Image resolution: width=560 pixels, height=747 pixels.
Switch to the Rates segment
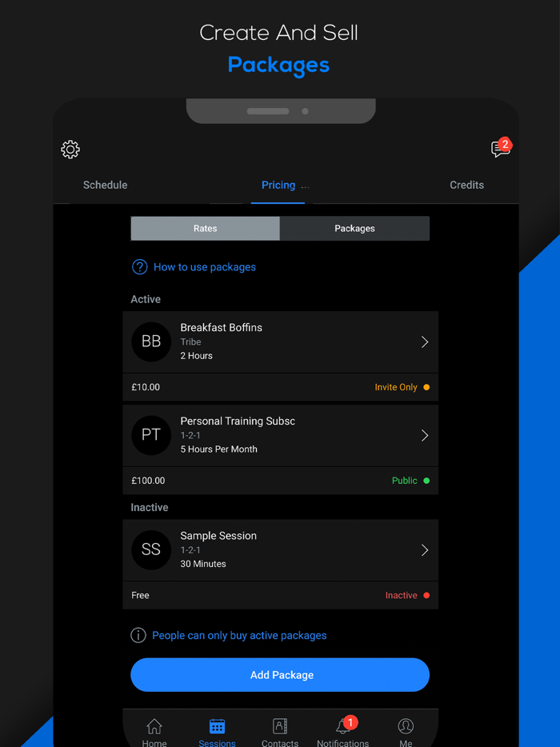pyautogui.click(x=205, y=229)
